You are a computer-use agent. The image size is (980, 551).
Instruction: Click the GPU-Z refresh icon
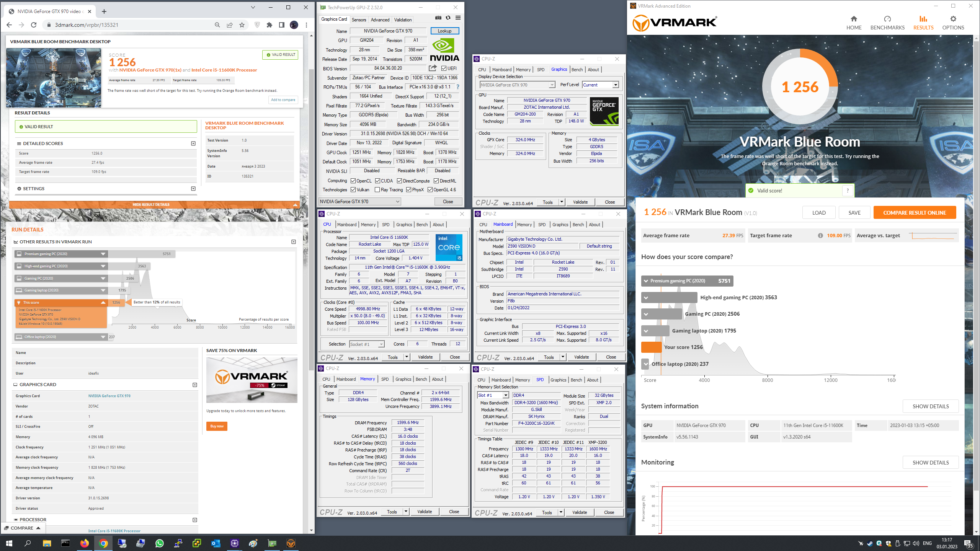tap(448, 18)
